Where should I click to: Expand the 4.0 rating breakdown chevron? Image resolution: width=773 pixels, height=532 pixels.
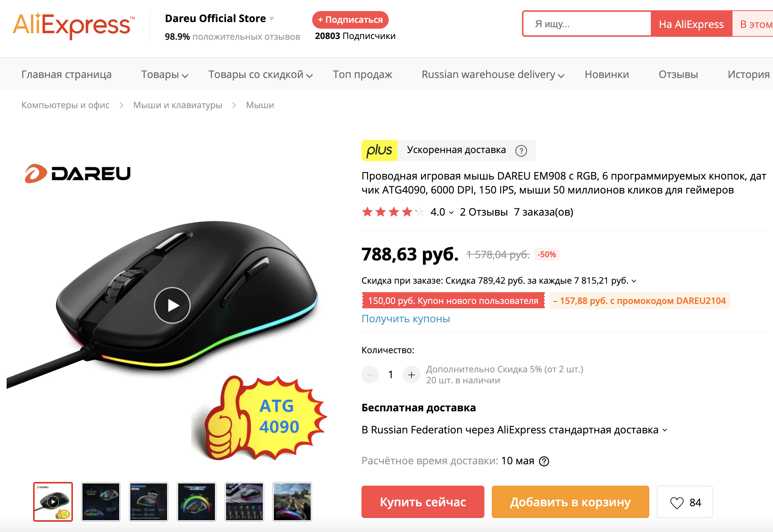pyautogui.click(x=451, y=212)
